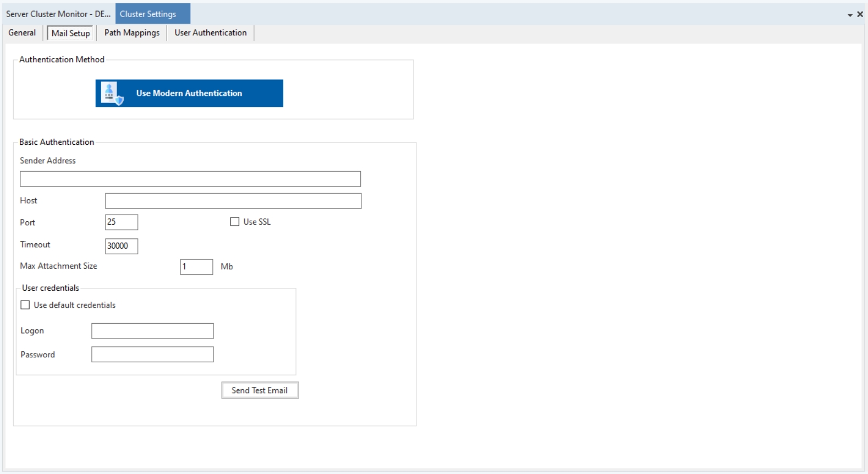The width and height of the screenshot is (868, 474).
Task: Open the Path Mappings tab
Action: tap(132, 33)
